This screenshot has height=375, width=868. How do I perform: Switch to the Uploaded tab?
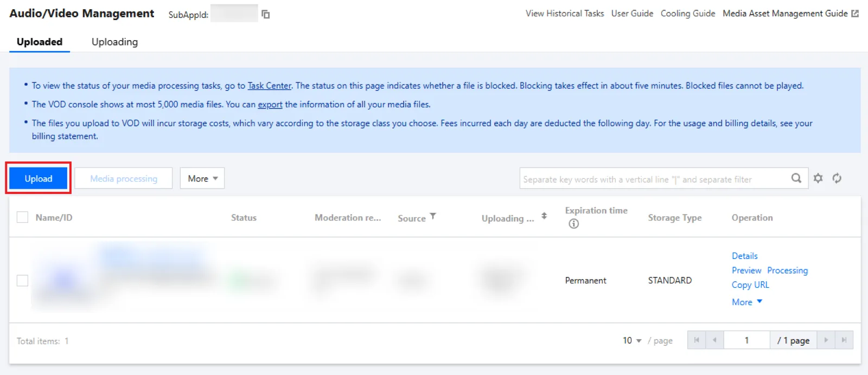click(40, 42)
